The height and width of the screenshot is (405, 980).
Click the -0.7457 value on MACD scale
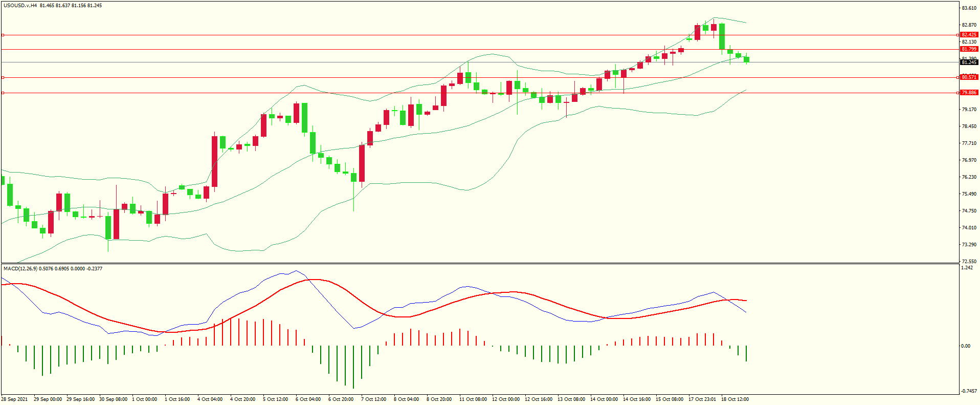click(969, 391)
